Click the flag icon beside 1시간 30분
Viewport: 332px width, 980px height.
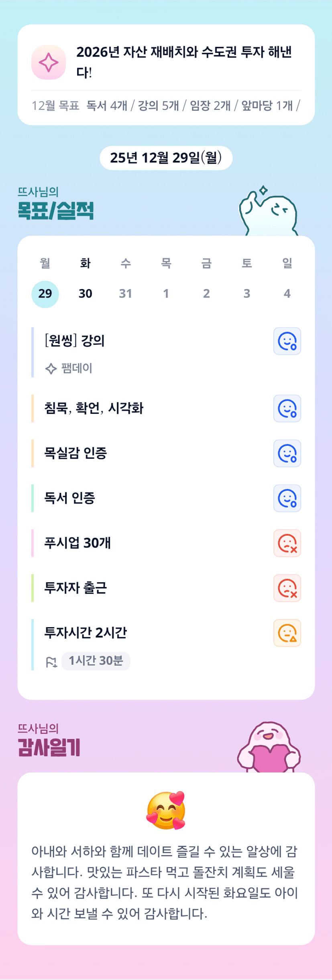pyautogui.click(x=51, y=662)
